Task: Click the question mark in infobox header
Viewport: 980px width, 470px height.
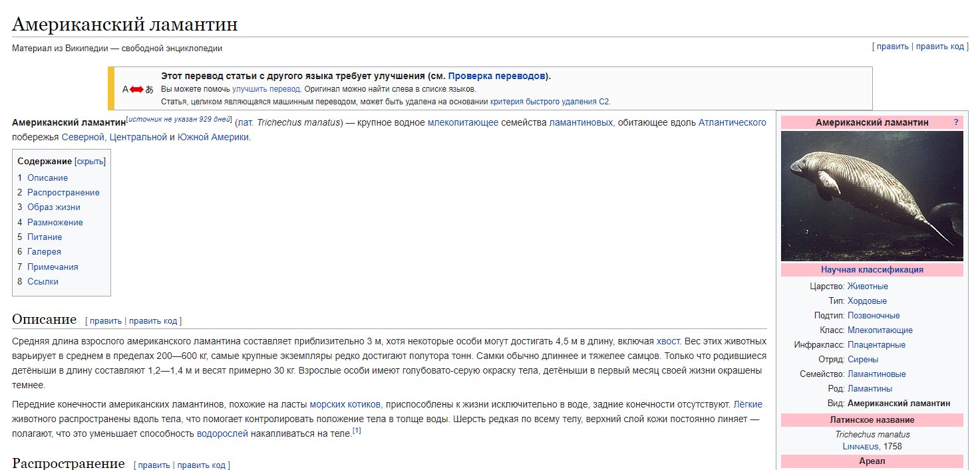Action: [x=956, y=122]
